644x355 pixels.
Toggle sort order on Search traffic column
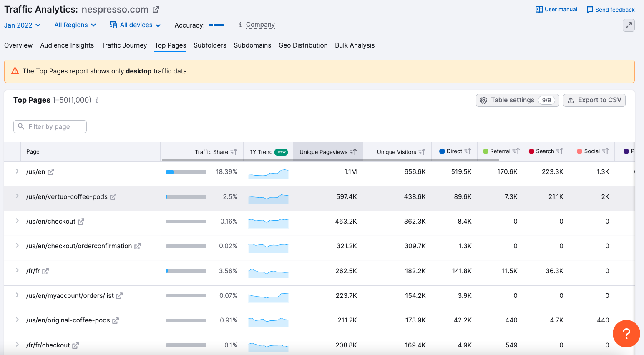559,151
